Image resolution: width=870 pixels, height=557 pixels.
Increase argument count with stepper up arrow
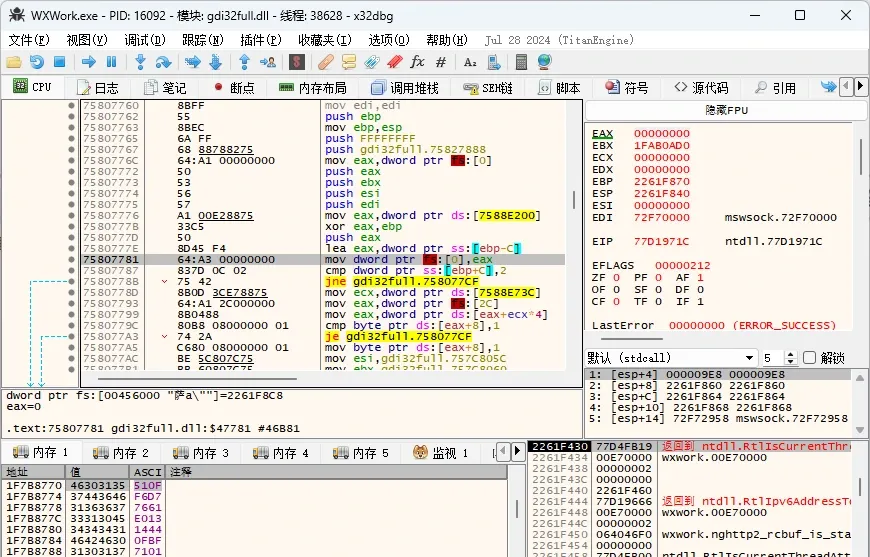click(x=791, y=354)
